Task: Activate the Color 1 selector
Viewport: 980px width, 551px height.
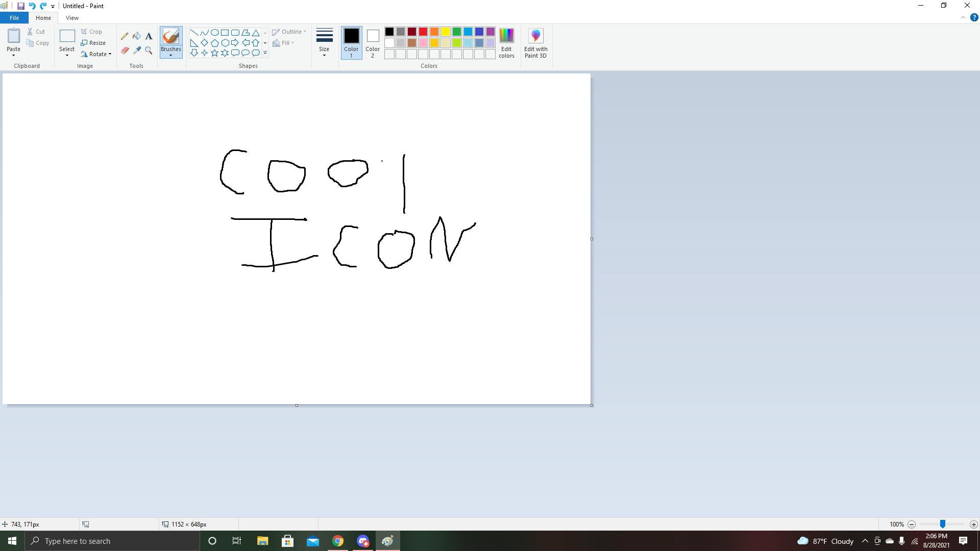Action: (x=351, y=43)
